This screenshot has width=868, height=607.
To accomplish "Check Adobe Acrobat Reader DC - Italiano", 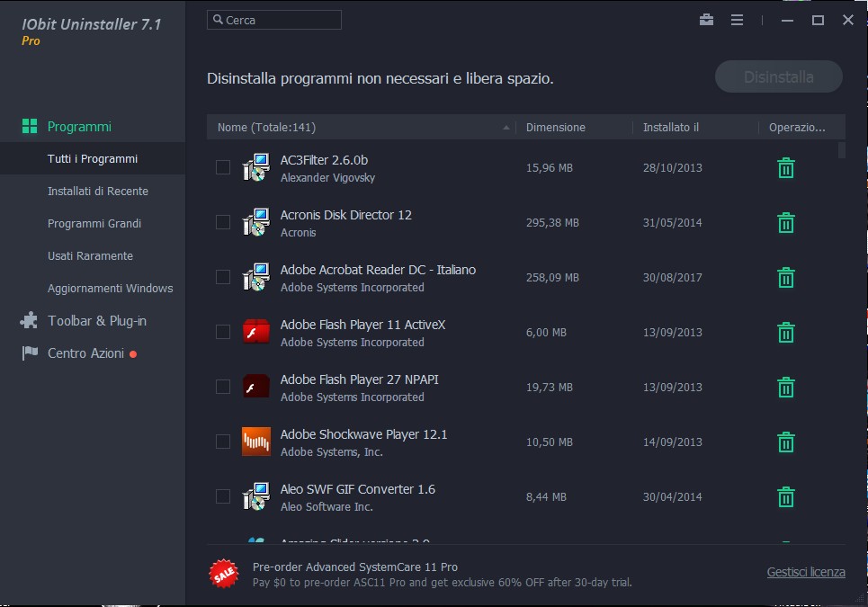I will (x=223, y=277).
